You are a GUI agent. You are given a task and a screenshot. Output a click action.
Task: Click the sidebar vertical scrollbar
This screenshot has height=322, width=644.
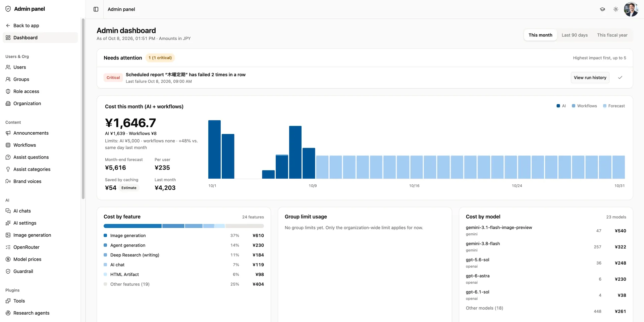[x=83, y=109]
